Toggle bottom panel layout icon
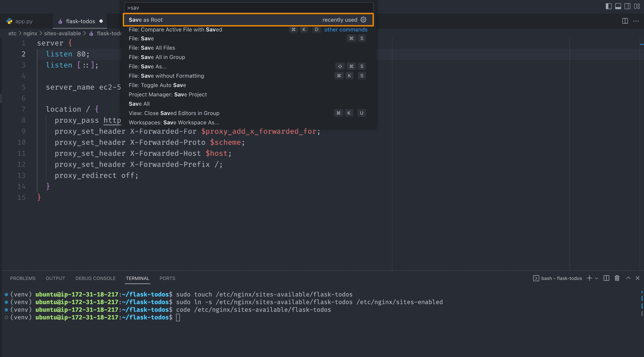Viewport: 644px width, 357px height. pyautogui.click(x=618, y=6)
